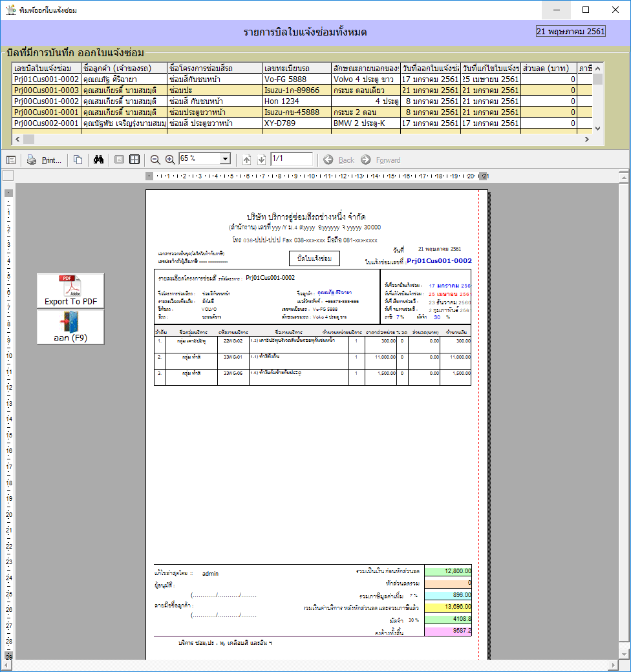Click preview horizontal scroll right arrow

[614, 665]
